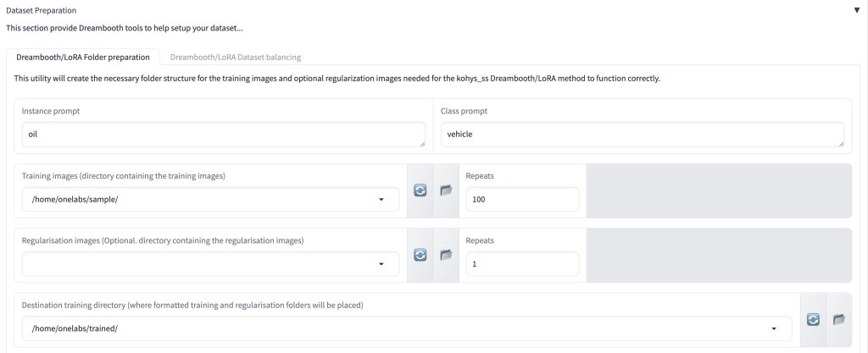Image resolution: width=868 pixels, height=353 pixels.
Task: Select the Dreambooth/LoRA Folder preparation tab
Action: click(x=83, y=57)
